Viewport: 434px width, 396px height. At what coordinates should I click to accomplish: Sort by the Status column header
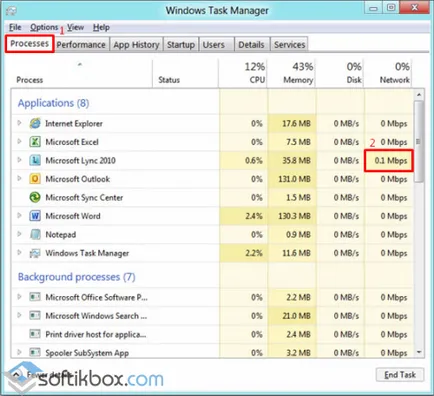point(185,74)
